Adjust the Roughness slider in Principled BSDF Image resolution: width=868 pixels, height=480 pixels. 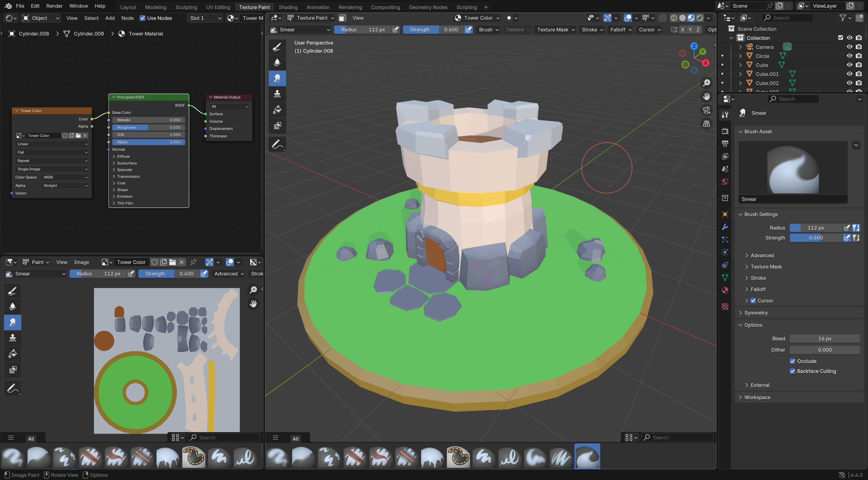(x=149, y=127)
